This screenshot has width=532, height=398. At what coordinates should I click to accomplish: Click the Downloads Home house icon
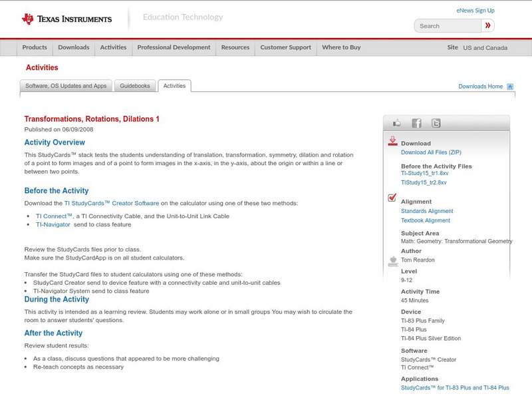point(510,87)
